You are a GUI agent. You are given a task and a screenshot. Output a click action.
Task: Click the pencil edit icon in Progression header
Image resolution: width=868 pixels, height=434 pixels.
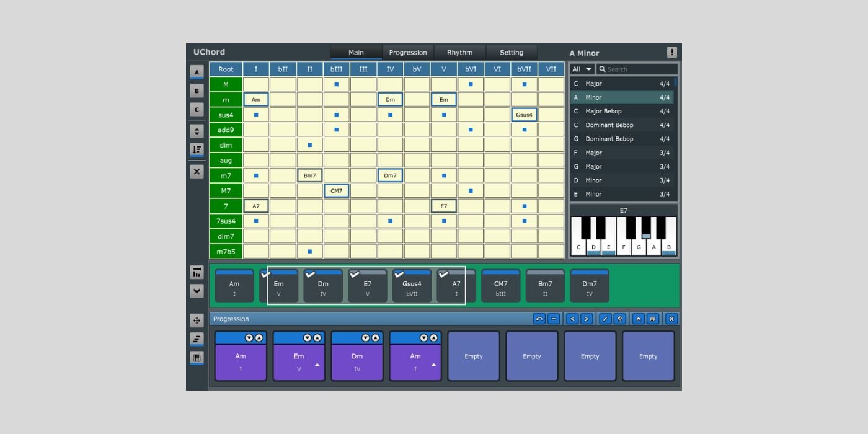(x=605, y=319)
